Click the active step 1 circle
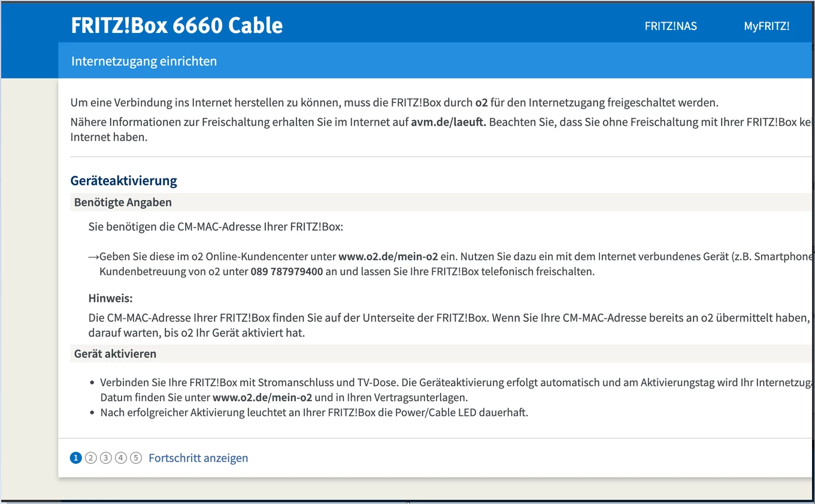Image resolution: width=815 pixels, height=504 pixels. click(75, 458)
